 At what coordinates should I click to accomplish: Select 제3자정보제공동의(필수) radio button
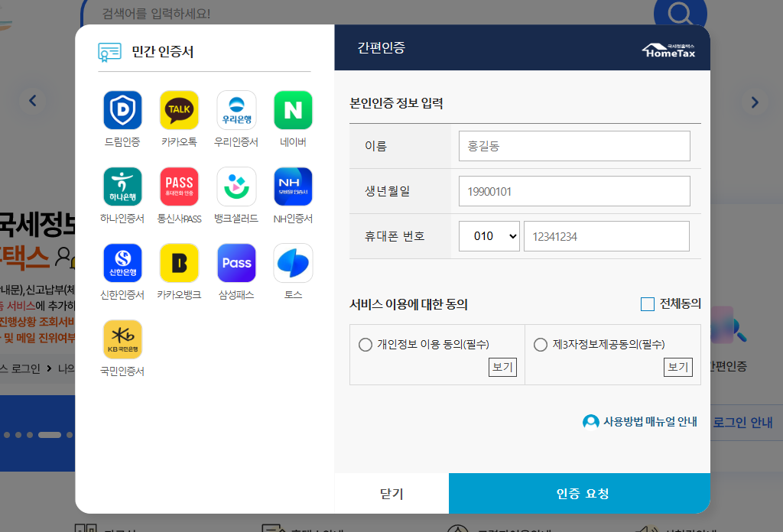(x=541, y=345)
